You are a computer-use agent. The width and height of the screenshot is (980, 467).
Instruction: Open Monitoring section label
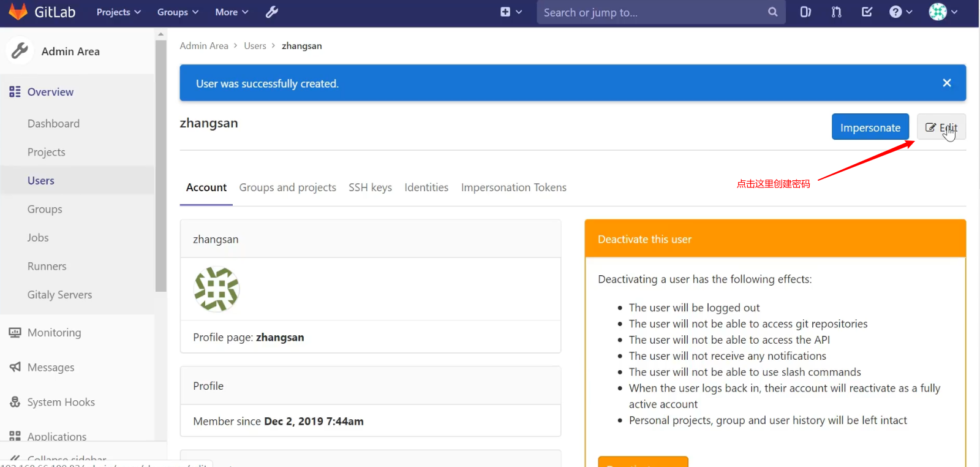55,333
